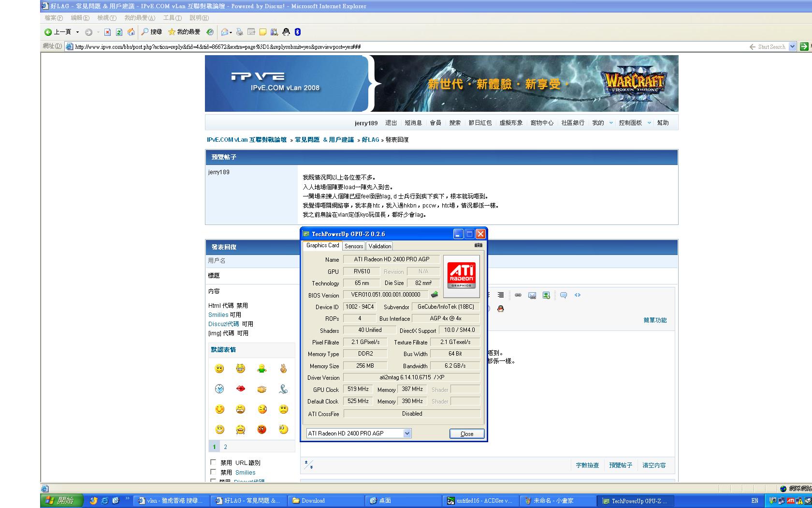Viewport: 812px width, 508px height.
Task: Open the graphics card selection dropdown
Action: point(407,433)
